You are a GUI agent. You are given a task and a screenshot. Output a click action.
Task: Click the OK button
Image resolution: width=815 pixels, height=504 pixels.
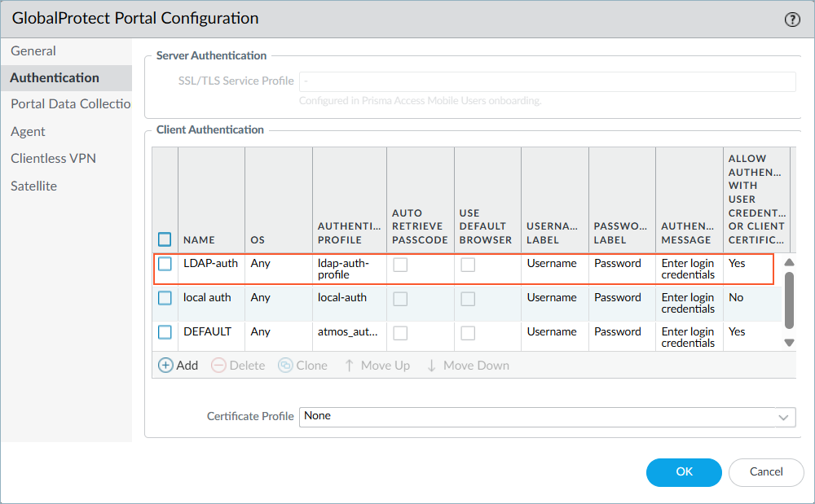(684, 471)
